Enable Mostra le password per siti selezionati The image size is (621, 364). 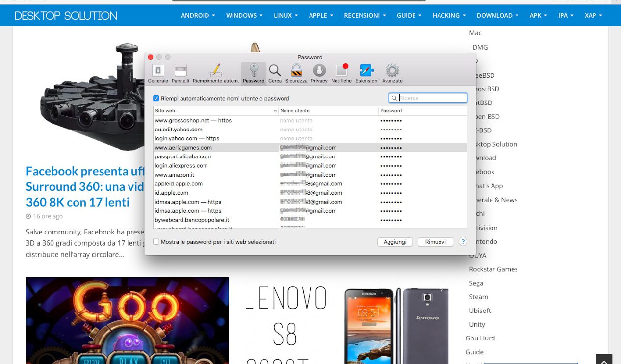tap(156, 242)
